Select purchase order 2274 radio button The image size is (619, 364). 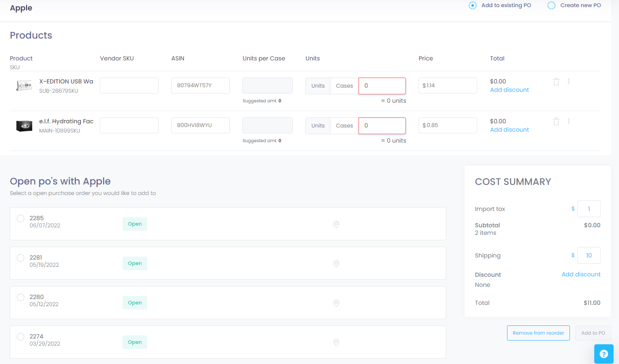click(x=21, y=337)
